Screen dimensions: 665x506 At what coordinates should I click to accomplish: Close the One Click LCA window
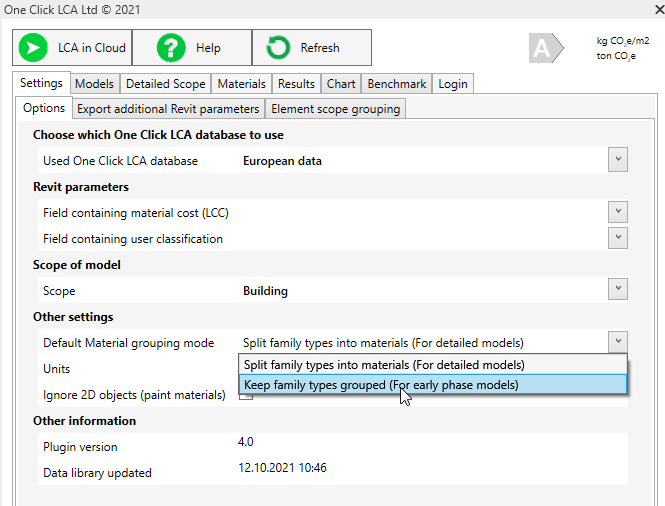[x=658, y=9]
